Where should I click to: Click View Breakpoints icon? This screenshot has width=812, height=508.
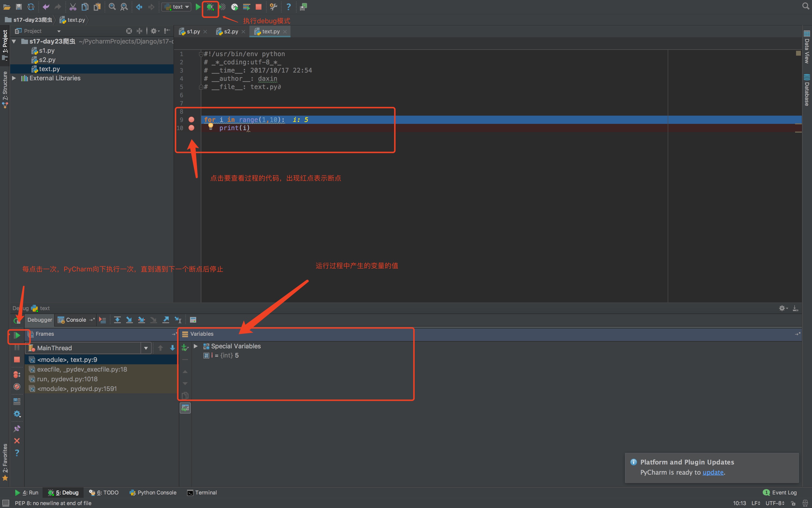point(17,374)
